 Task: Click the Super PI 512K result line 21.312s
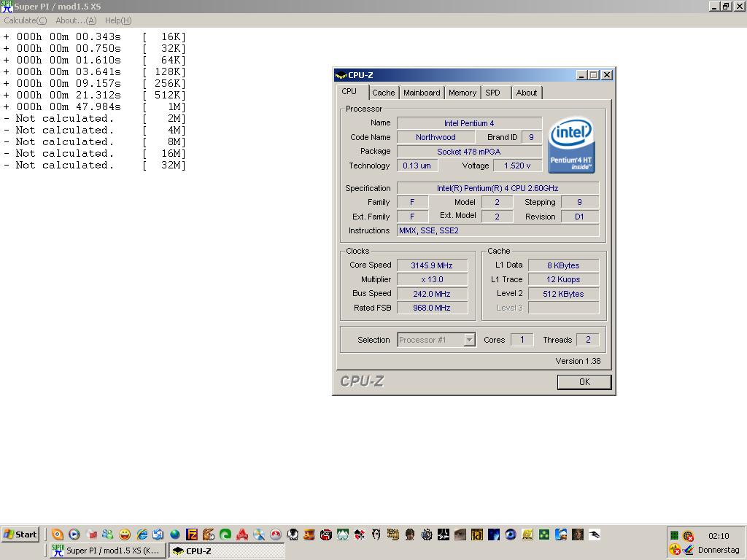click(94, 96)
